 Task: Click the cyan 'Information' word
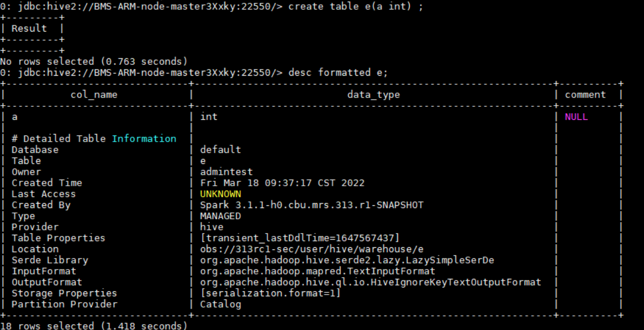(144, 139)
